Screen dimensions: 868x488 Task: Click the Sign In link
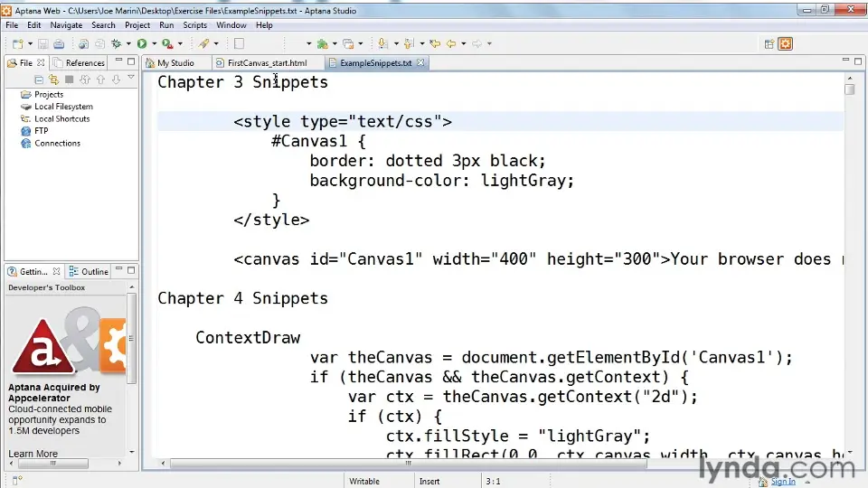pos(783,482)
